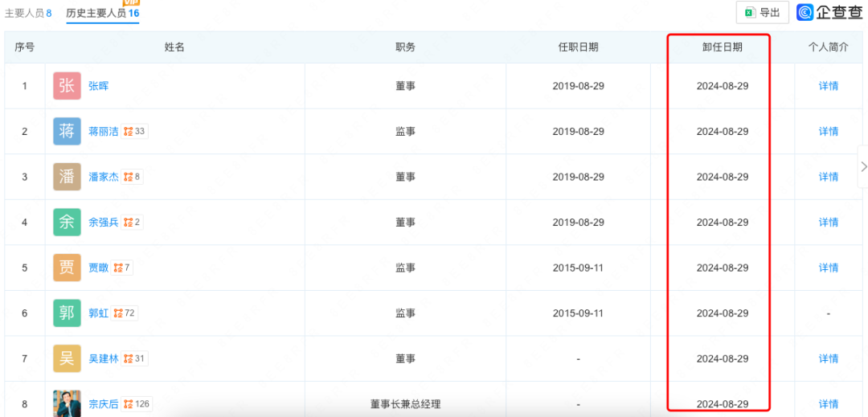
Task: Click the 任职日期 column header
Action: (x=578, y=47)
